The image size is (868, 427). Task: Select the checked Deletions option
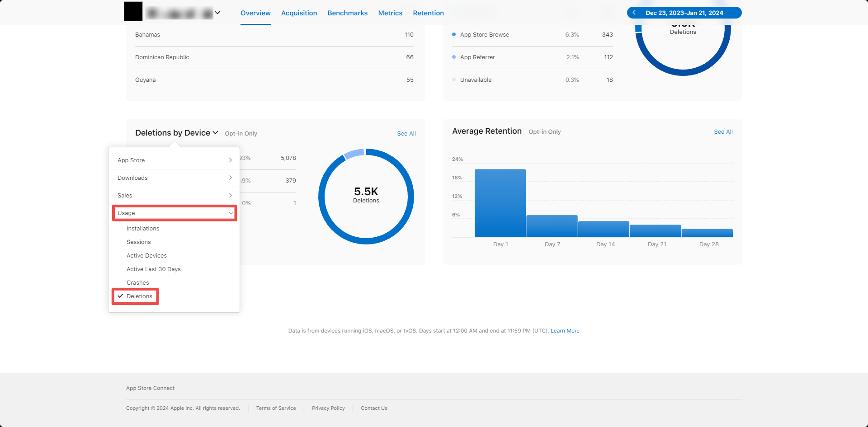135,296
